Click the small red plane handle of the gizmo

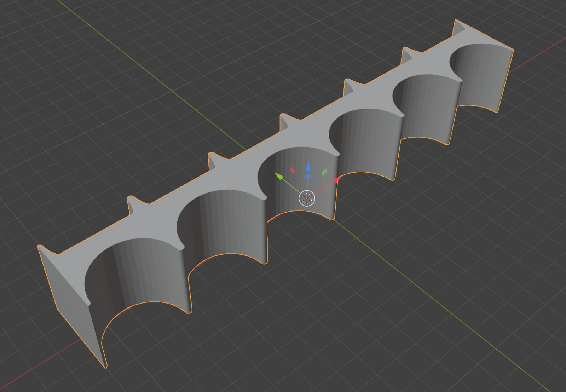293,171
